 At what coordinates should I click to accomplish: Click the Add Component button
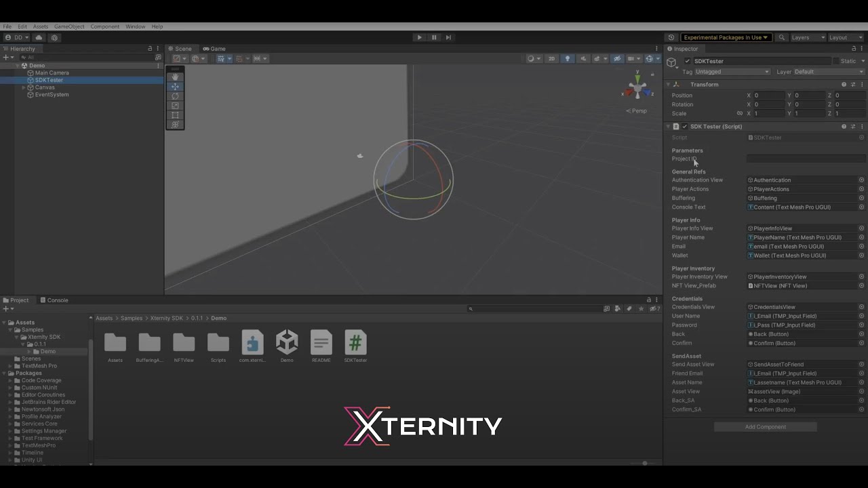[x=765, y=427]
